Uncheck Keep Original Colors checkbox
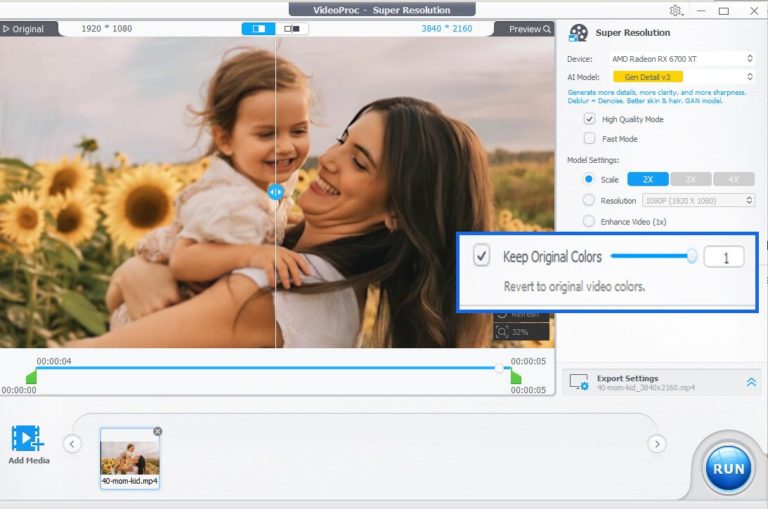768x509 pixels. point(481,256)
